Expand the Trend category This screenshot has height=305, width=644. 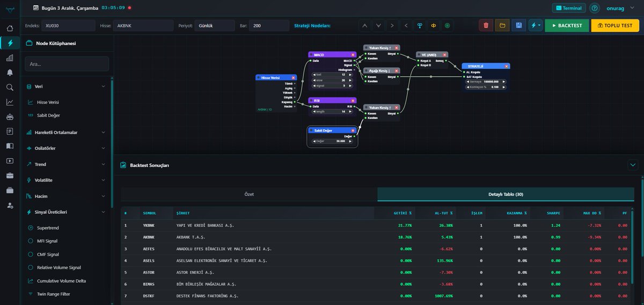coord(104,164)
